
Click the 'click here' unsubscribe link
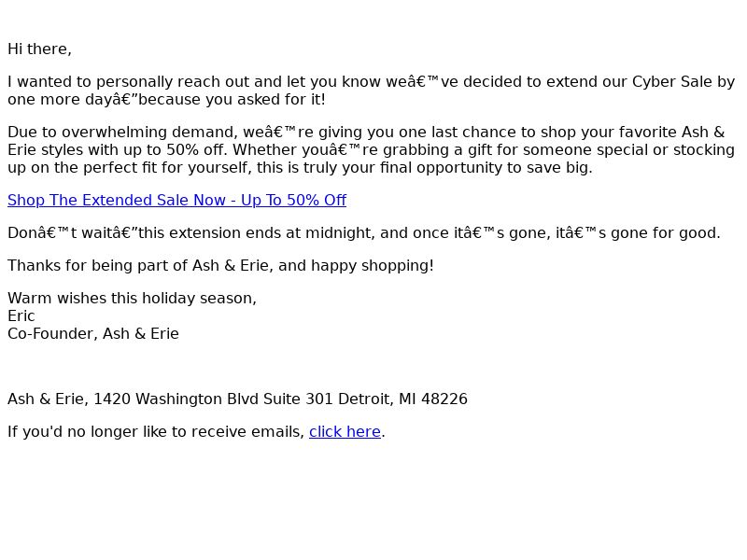[345, 431]
